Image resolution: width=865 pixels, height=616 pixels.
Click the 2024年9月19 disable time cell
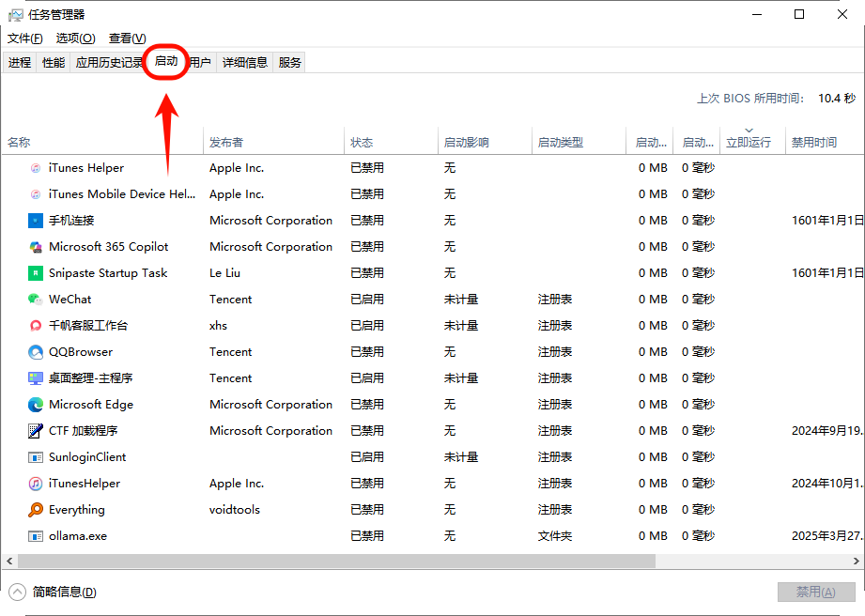pos(826,431)
